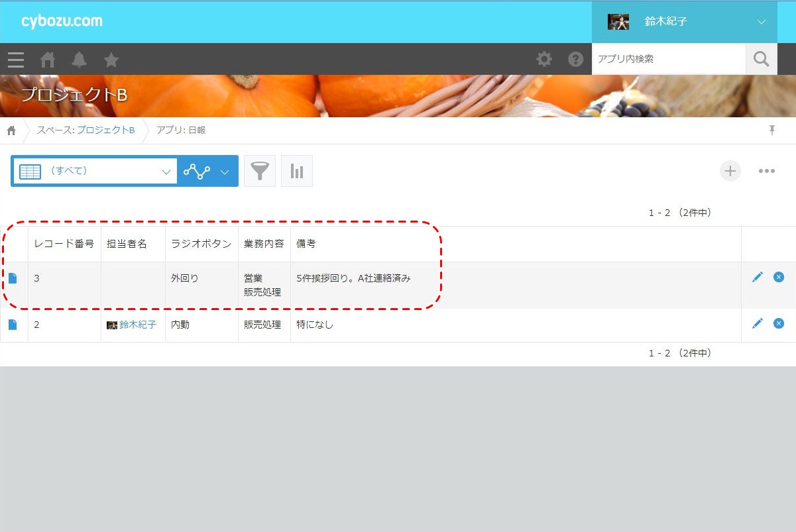Click the user avatar of 鈴木紀子 in header
Viewport: 796px width, 532px height.
click(x=618, y=22)
